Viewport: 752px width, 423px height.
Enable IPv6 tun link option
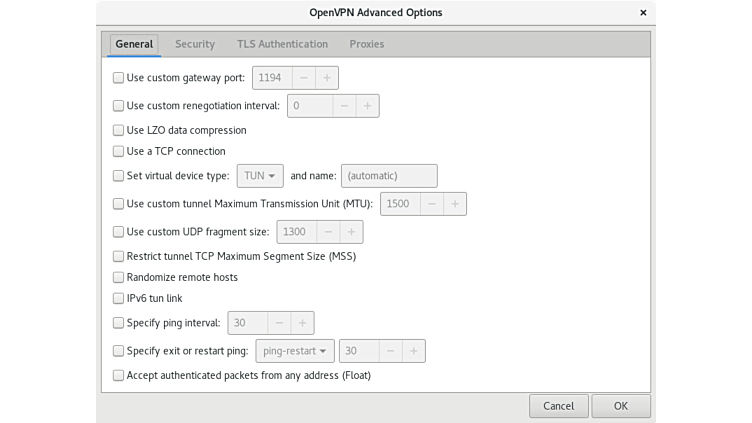click(119, 298)
